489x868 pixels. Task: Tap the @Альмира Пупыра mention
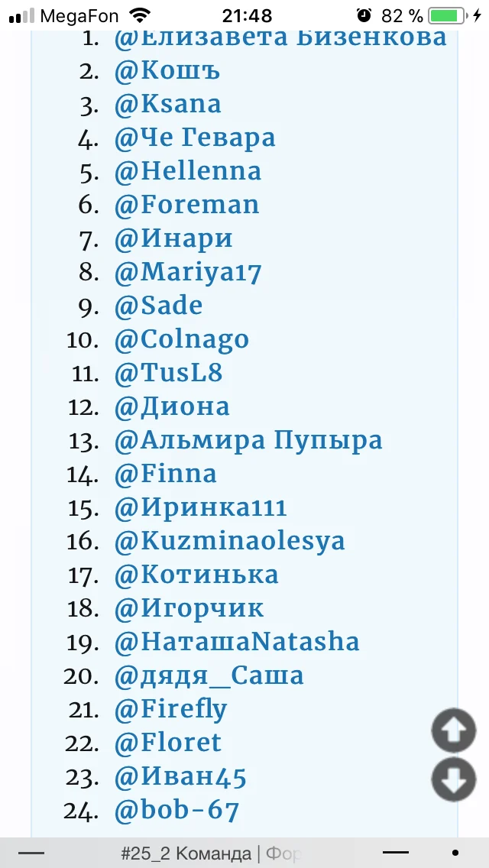pyautogui.click(x=248, y=441)
